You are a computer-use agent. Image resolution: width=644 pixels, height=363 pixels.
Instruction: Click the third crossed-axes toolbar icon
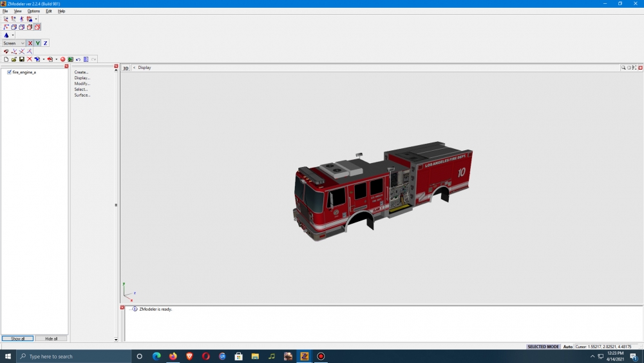pos(21,52)
